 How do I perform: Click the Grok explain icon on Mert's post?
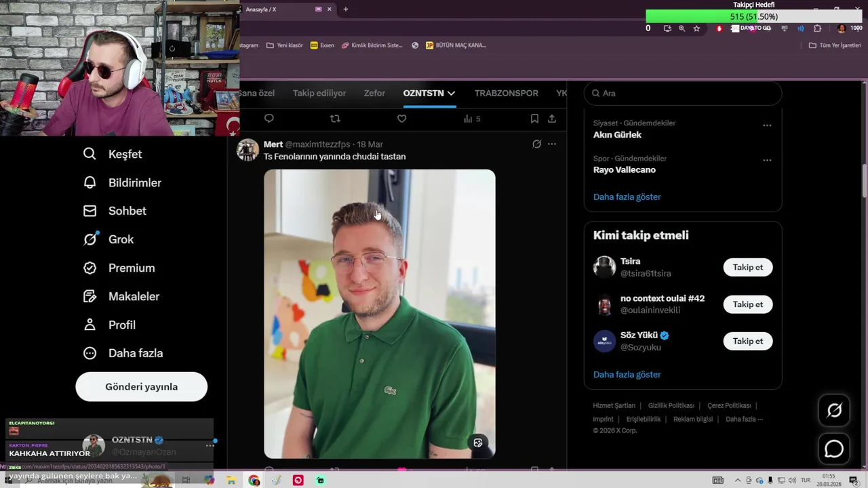coord(536,144)
